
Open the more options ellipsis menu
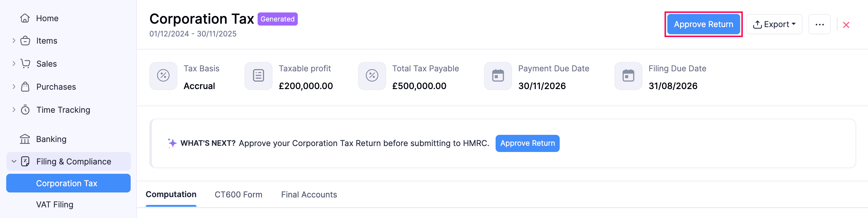(820, 24)
